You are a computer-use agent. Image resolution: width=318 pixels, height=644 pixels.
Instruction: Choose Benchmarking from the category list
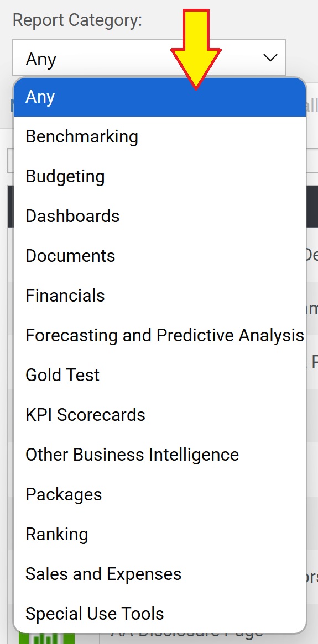click(x=160, y=136)
